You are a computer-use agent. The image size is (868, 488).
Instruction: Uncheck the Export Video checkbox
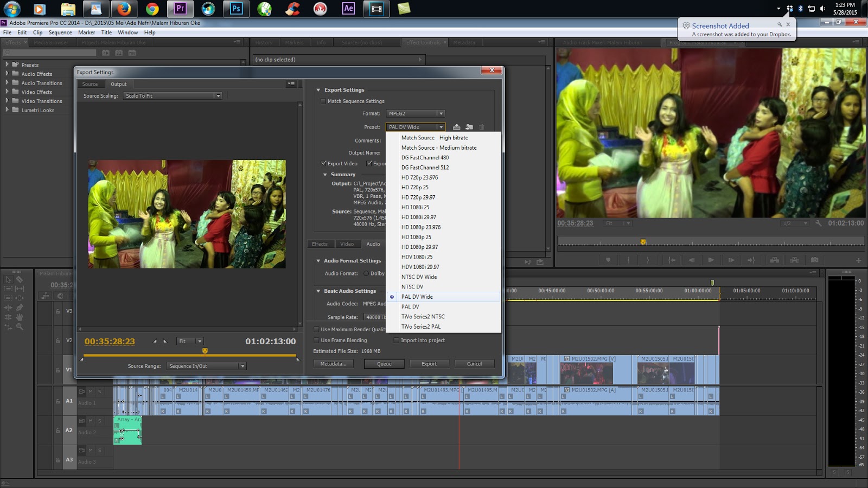tap(324, 163)
